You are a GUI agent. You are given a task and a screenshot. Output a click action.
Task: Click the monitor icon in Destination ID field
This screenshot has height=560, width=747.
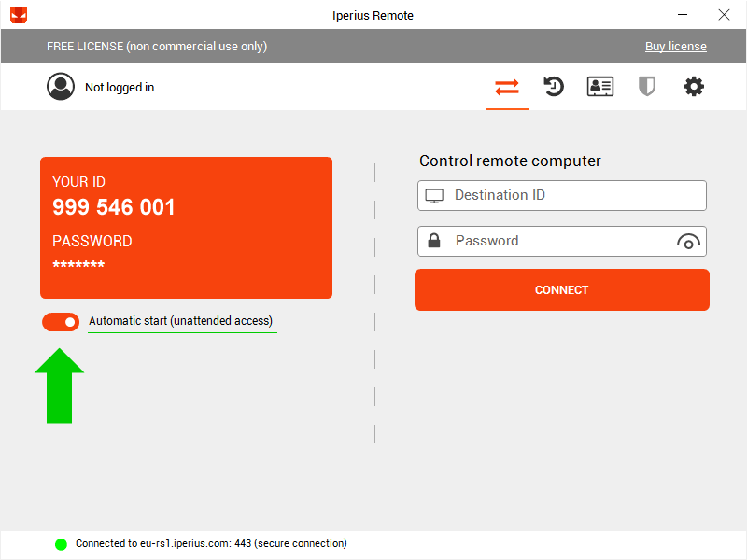point(434,196)
